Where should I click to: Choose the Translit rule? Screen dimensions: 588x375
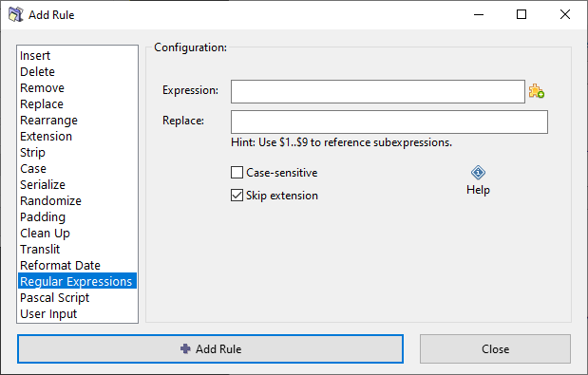click(x=77, y=249)
